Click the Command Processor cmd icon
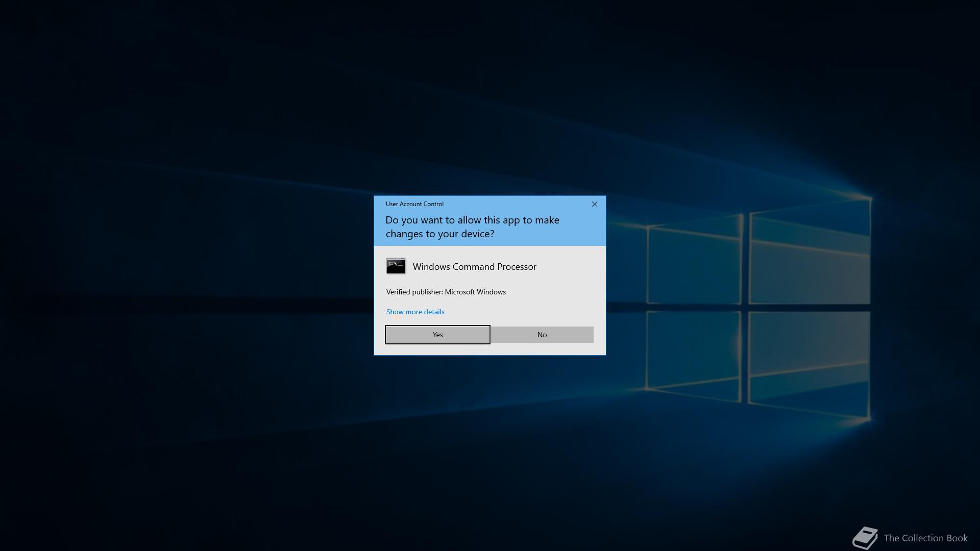Screen dimensions: 980x551 click(396, 266)
